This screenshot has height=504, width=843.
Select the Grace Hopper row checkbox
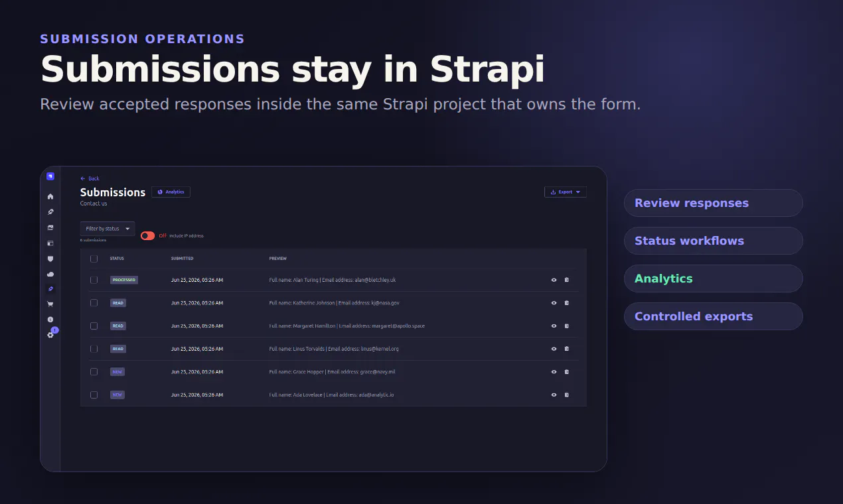point(94,372)
